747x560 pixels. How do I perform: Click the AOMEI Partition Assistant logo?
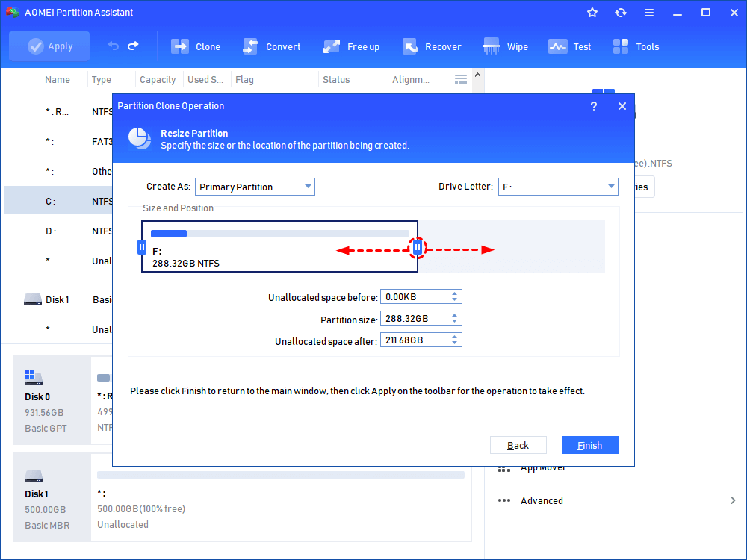click(13, 13)
